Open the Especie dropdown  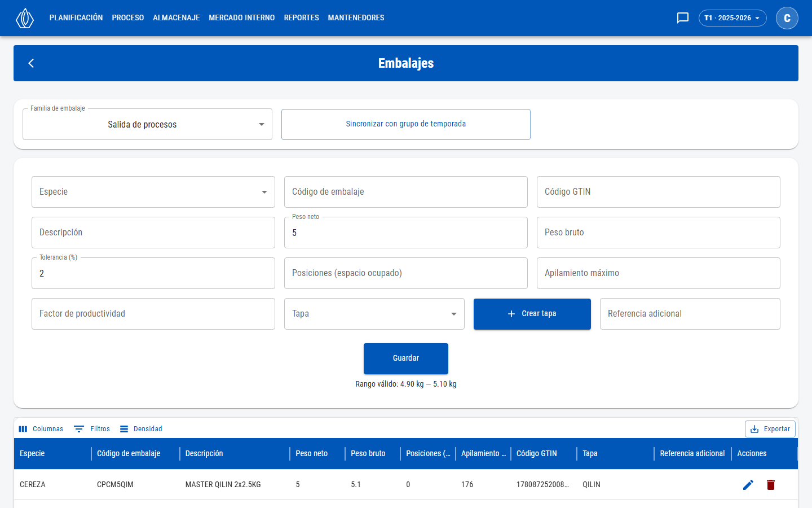click(x=153, y=192)
